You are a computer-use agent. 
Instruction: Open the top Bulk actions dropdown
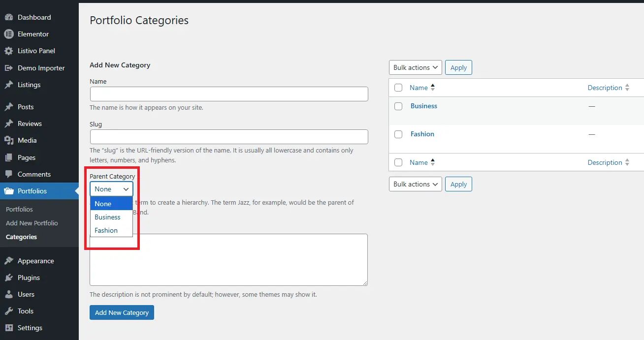[415, 67]
